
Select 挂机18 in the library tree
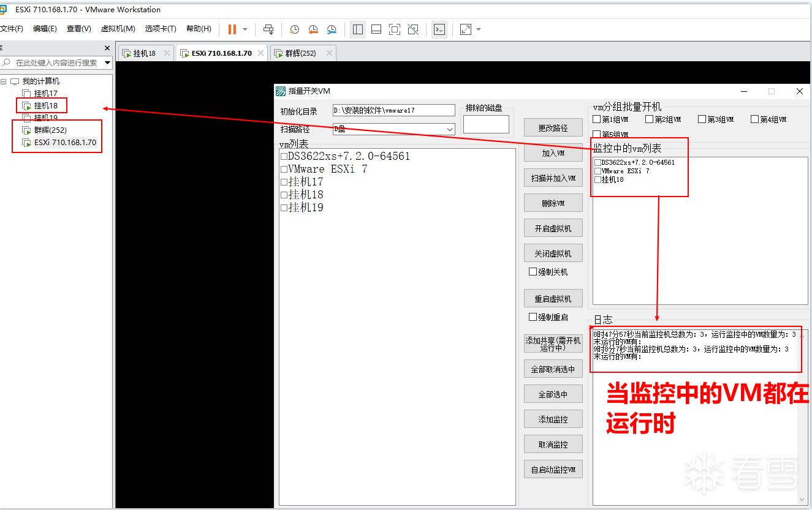46,106
